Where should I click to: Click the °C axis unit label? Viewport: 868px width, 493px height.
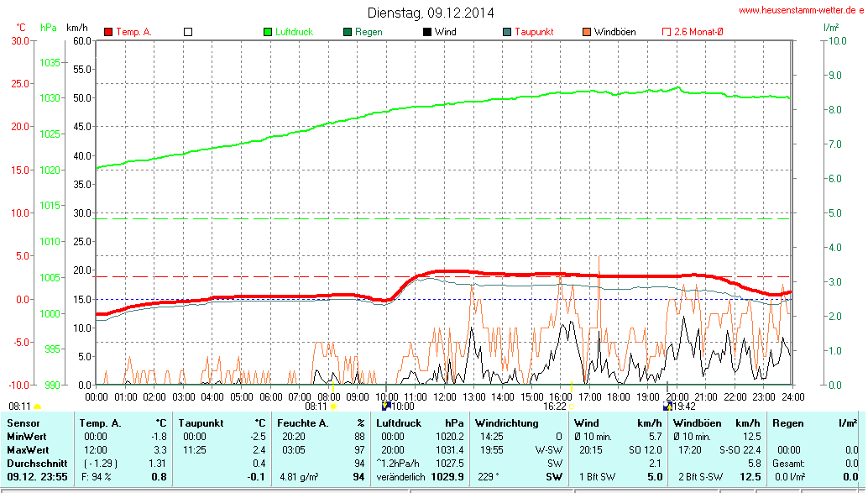21,28
